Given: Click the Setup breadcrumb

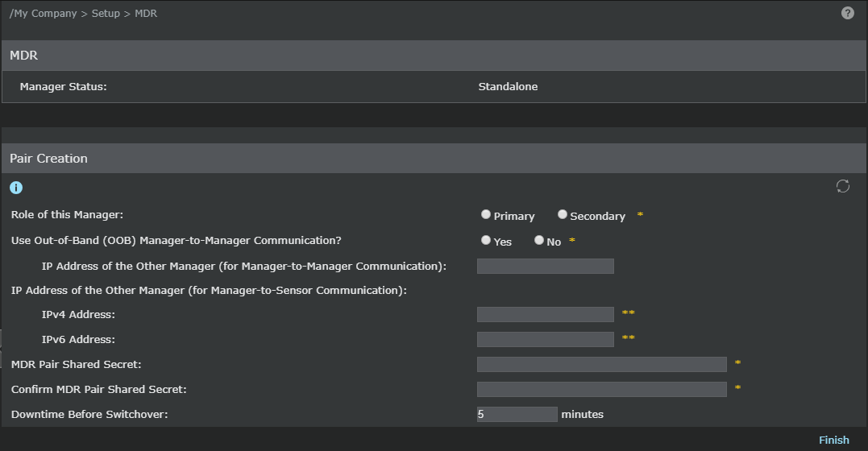Looking at the screenshot, I should (106, 13).
